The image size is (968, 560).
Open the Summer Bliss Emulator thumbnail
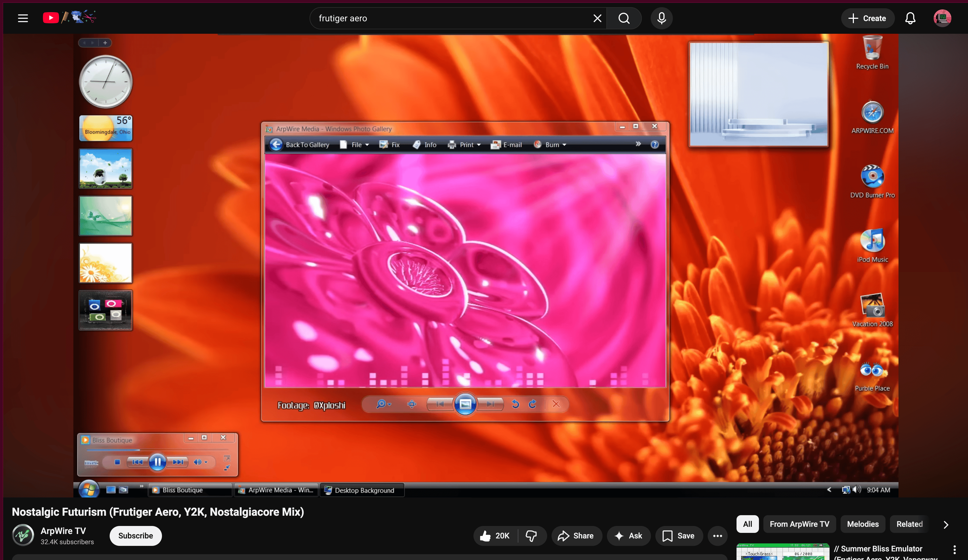(783, 551)
